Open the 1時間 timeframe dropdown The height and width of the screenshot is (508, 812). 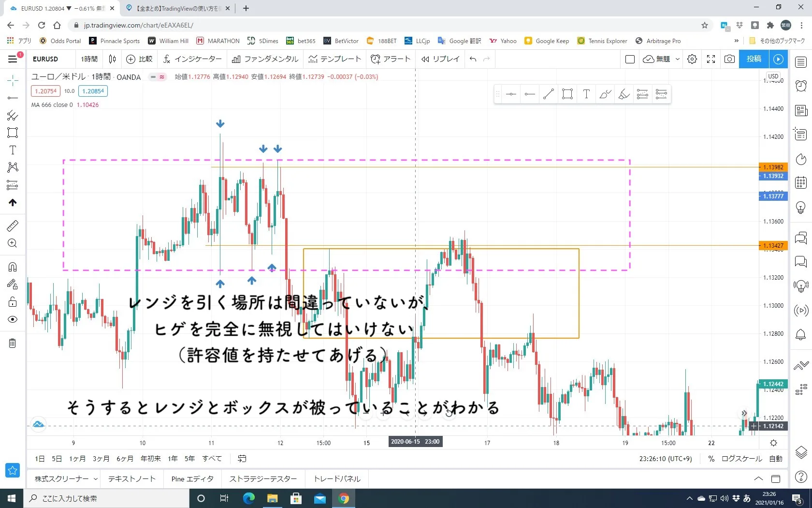89,59
